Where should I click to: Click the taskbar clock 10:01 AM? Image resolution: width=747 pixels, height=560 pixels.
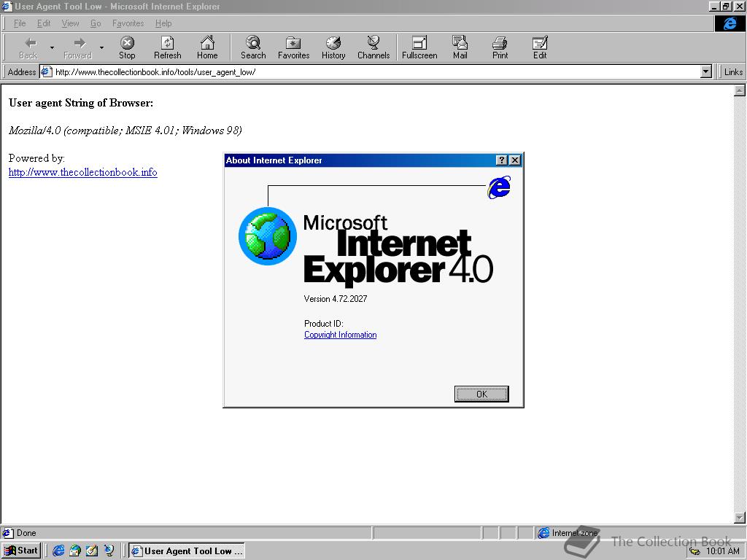(723, 551)
